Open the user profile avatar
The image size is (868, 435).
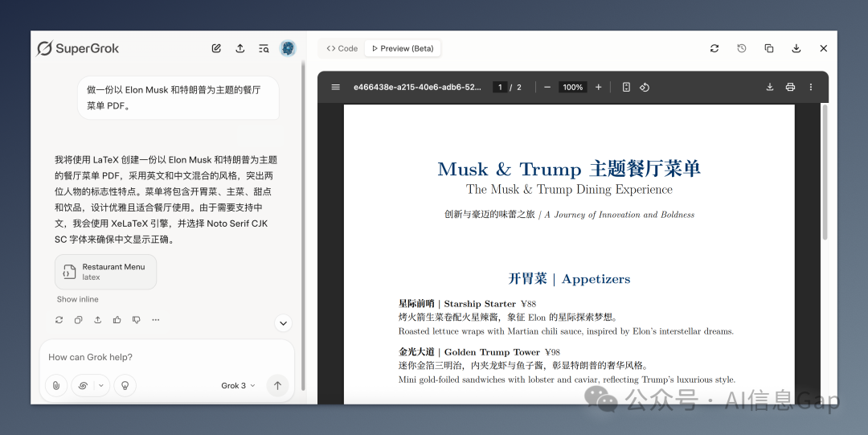tap(287, 49)
